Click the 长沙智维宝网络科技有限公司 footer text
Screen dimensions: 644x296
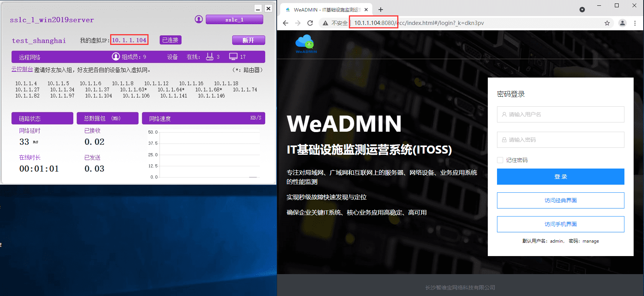[460, 288]
